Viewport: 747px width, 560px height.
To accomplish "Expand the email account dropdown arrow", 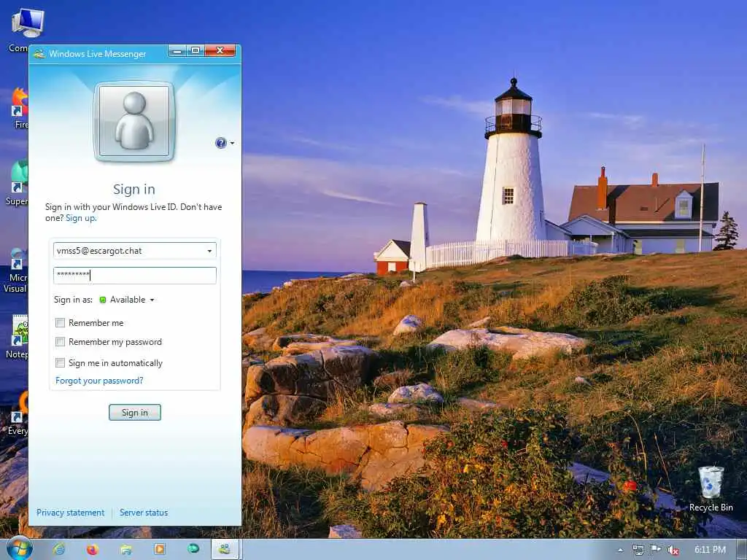I will click(x=209, y=251).
